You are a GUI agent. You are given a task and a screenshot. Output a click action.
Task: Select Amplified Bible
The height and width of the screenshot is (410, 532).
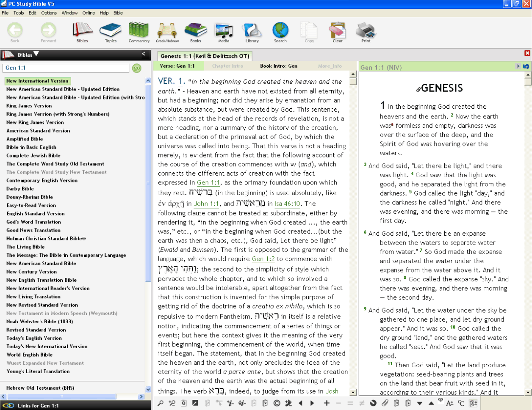coord(25,139)
